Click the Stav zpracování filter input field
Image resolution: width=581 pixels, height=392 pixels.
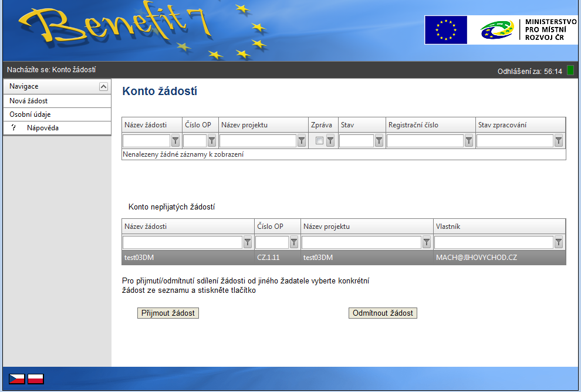tap(515, 141)
